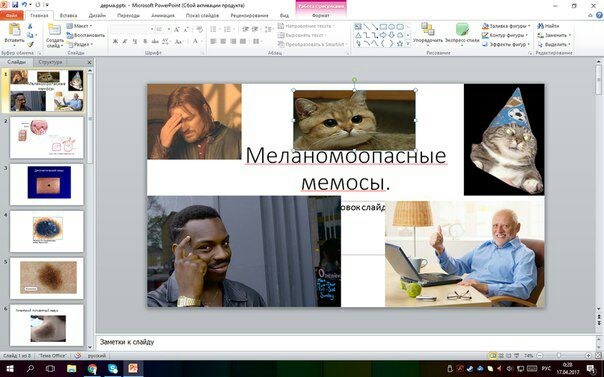Open the Section (Раздел) dropdown

point(80,44)
